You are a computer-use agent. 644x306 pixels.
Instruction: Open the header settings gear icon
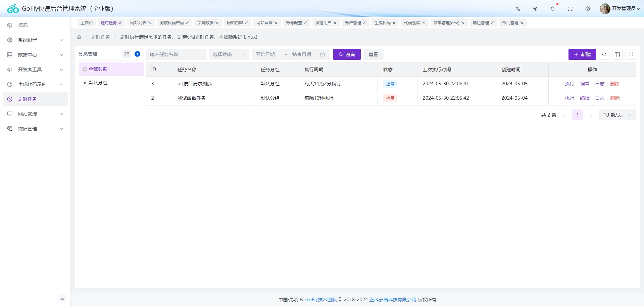point(588,9)
